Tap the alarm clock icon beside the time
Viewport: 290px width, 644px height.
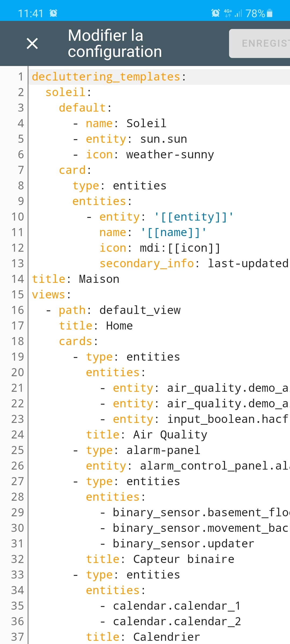53,13
